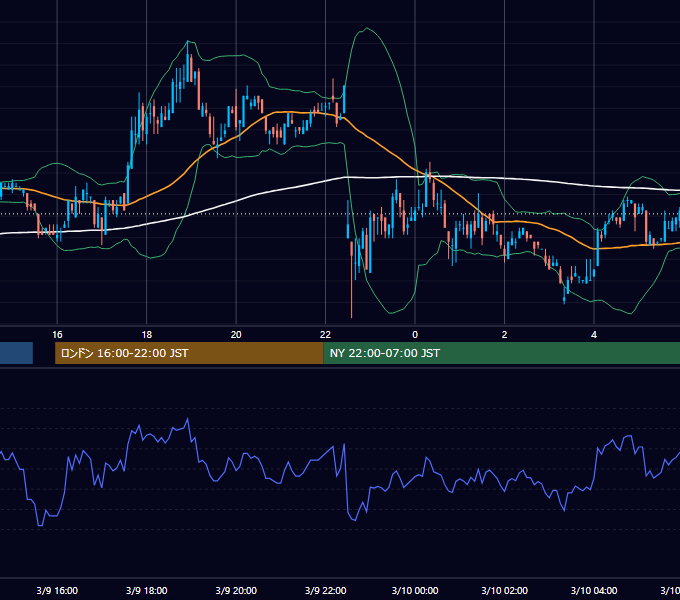Image resolution: width=680 pixels, height=600 pixels.
Task: Click the 3/9 16:00 date label
Action: [57, 590]
